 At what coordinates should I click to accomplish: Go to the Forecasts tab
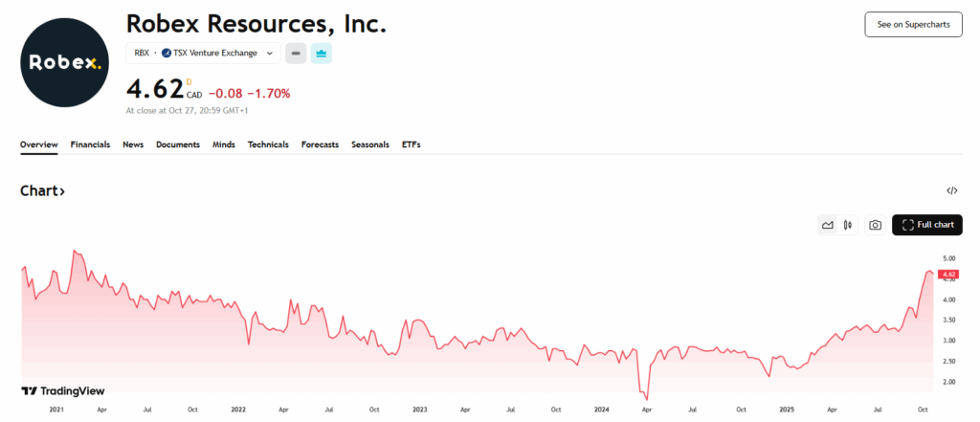click(x=320, y=144)
